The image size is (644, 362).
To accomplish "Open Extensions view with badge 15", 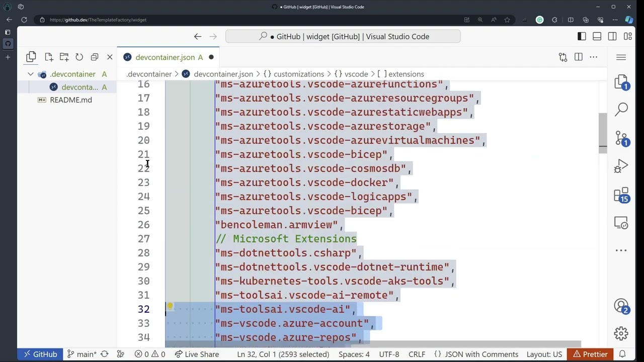I will [622, 195].
